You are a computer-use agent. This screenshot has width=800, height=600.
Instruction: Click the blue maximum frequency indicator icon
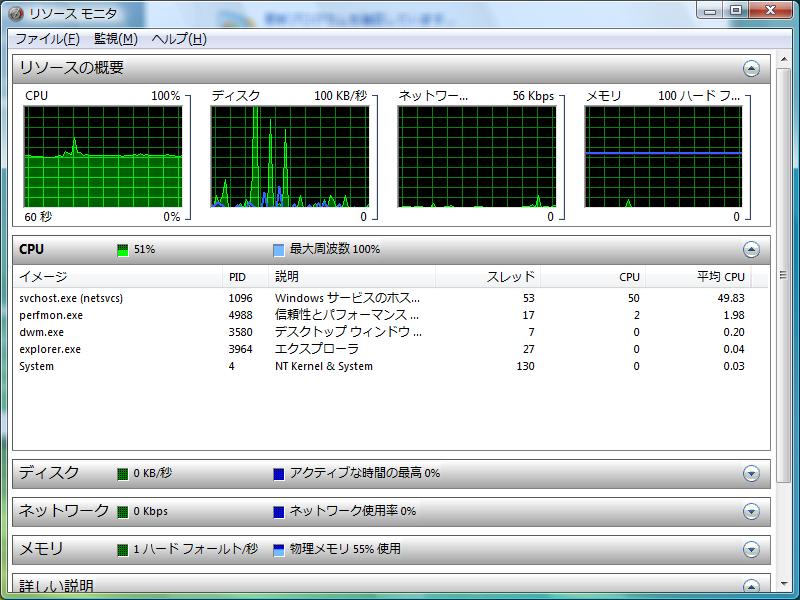point(279,250)
